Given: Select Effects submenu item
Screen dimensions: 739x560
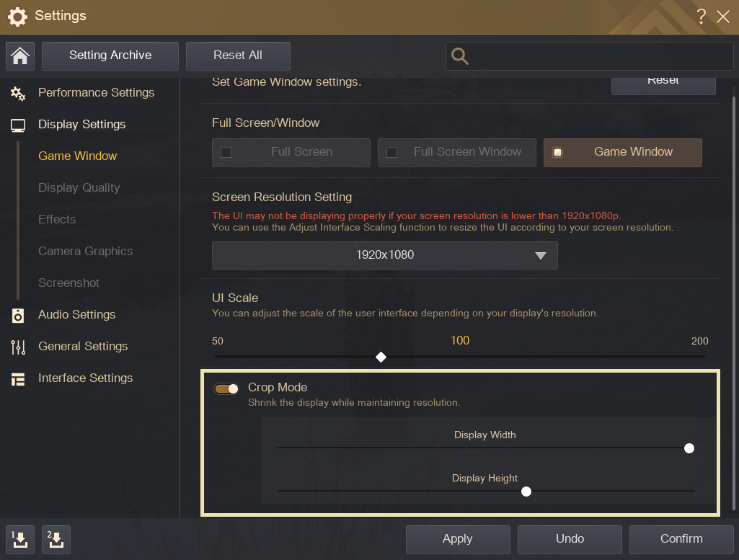Looking at the screenshot, I should coord(57,220).
